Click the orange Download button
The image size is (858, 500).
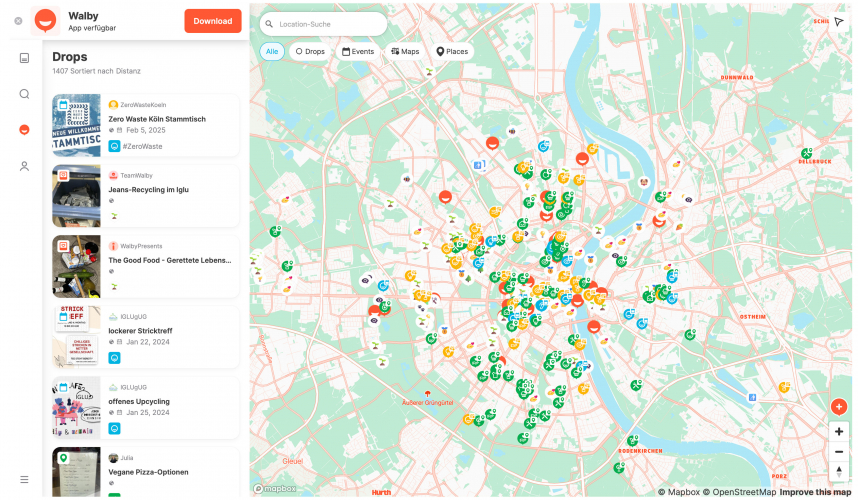click(x=212, y=21)
